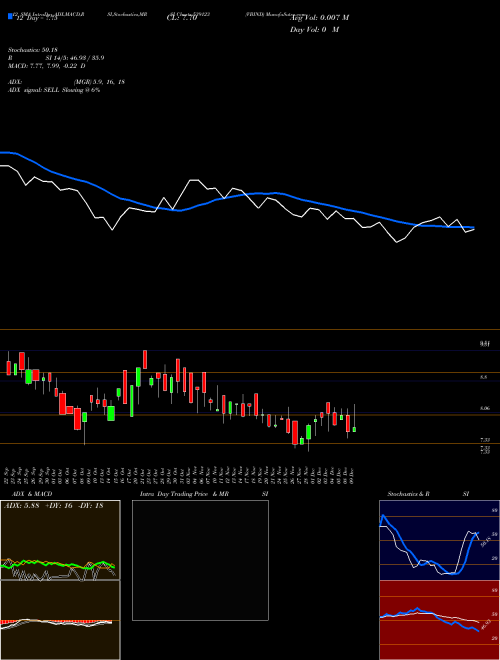This screenshot has height=660, width=500.
Task: Click the '09 Dec' date axis label
Action: click(x=351, y=476)
